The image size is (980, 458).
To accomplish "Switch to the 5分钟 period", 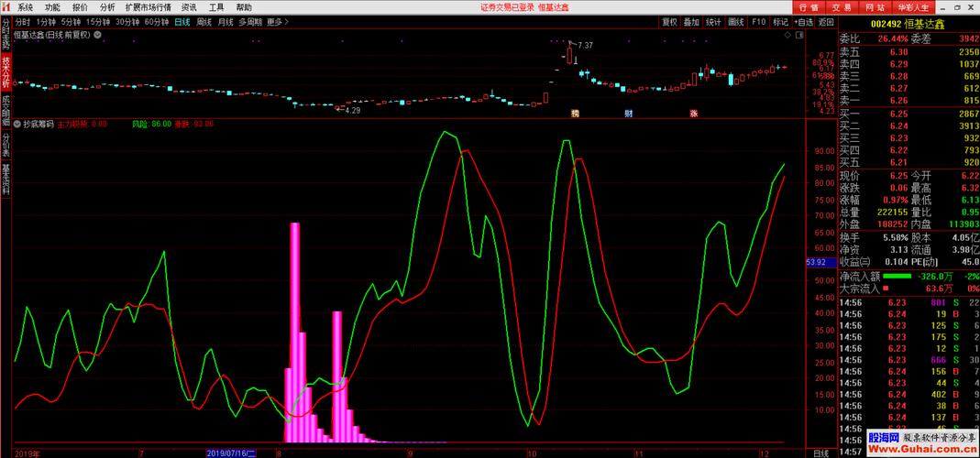I will point(72,22).
